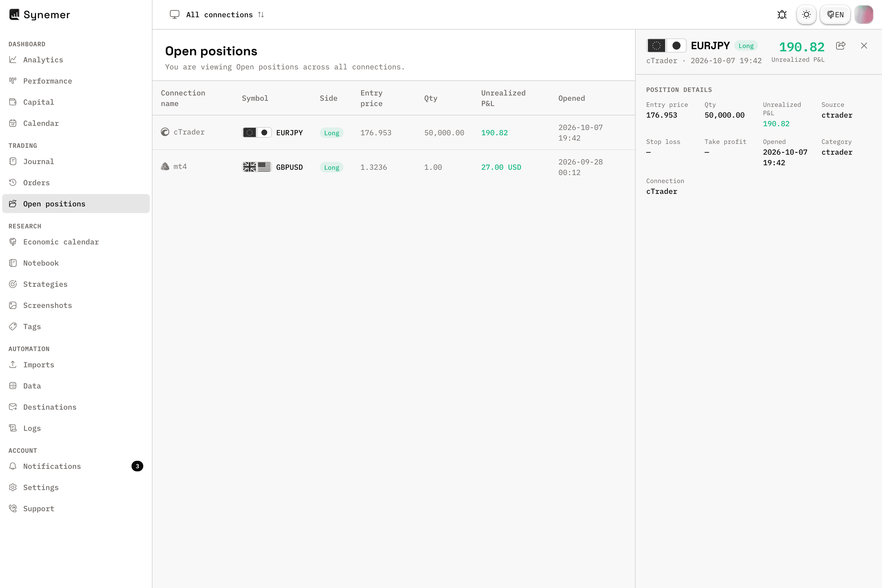The width and height of the screenshot is (882, 588).
Task: Go to the Performance page
Action: pyautogui.click(x=76, y=81)
